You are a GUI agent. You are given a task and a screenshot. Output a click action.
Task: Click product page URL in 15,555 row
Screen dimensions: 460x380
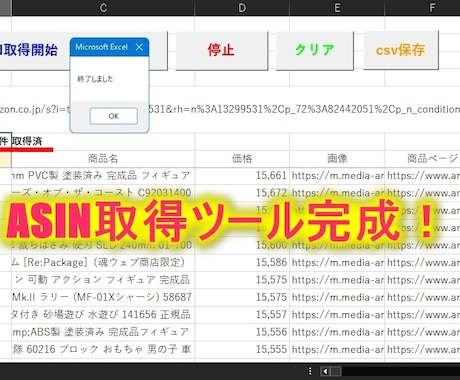[x=422, y=349]
